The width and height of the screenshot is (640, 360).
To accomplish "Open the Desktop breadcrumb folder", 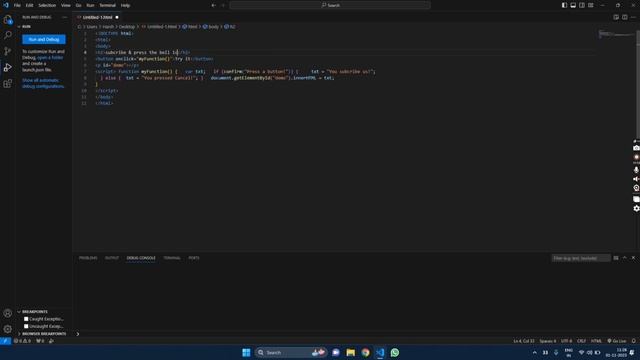I will (x=127, y=27).
